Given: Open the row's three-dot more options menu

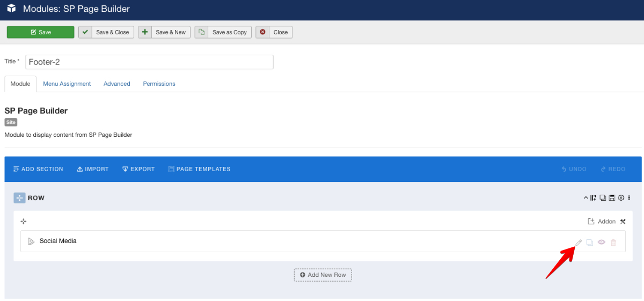Looking at the screenshot, I should [629, 198].
